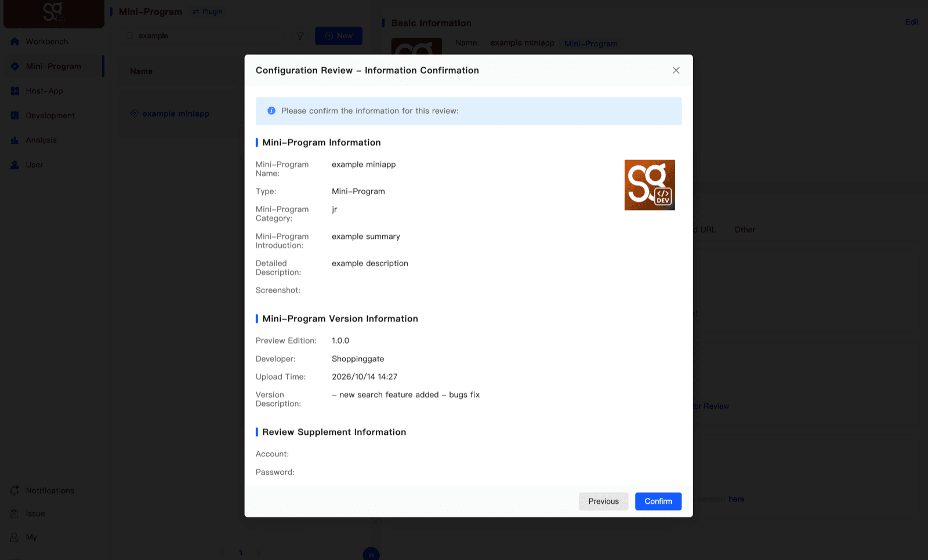Click the search magnifier icon
This screenshot has height=560, width=928.
(130, 36)
